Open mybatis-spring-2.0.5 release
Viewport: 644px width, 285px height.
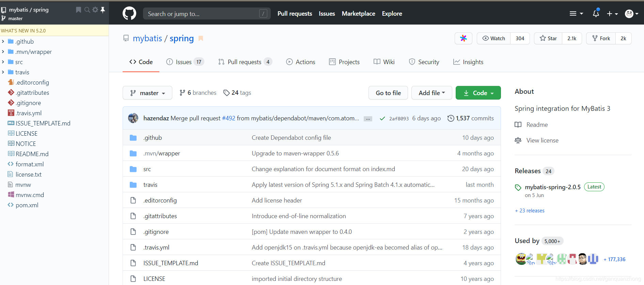pos(553,187)
